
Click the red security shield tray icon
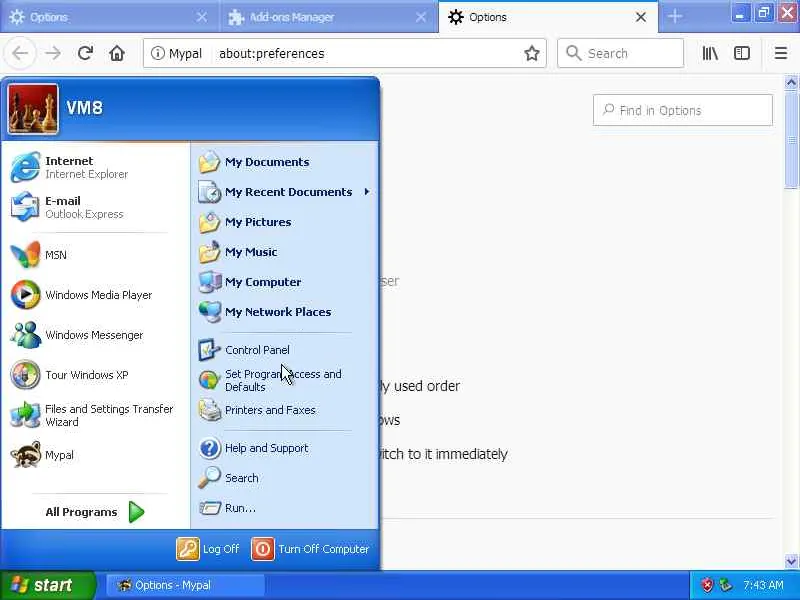pos(707,585)
